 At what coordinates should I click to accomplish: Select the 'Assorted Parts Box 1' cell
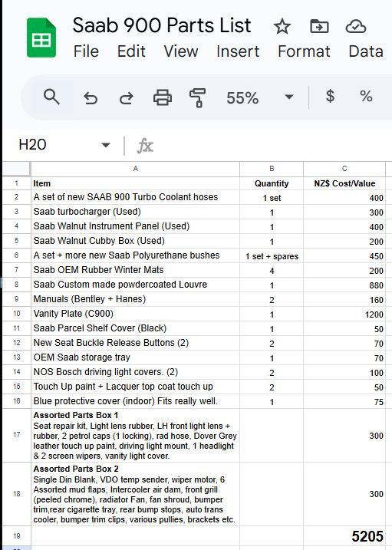tap(135, 435)
